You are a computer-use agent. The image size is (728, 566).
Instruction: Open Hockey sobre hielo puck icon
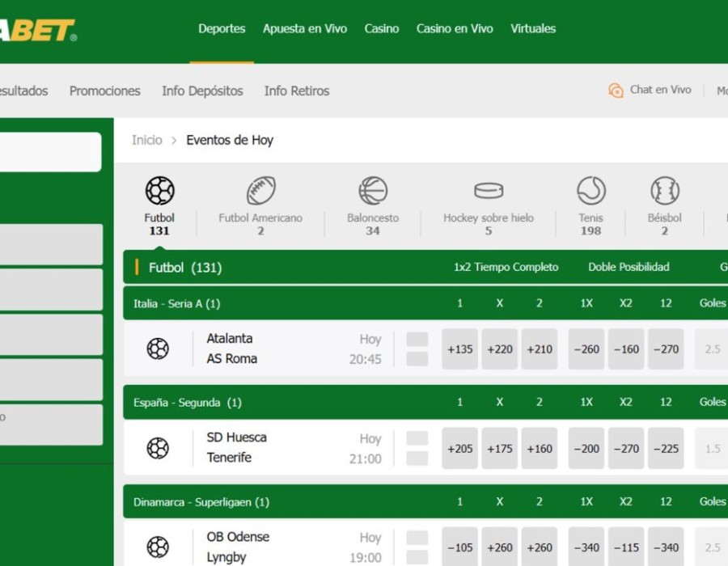pyautogui.click(x=488, y=192)
